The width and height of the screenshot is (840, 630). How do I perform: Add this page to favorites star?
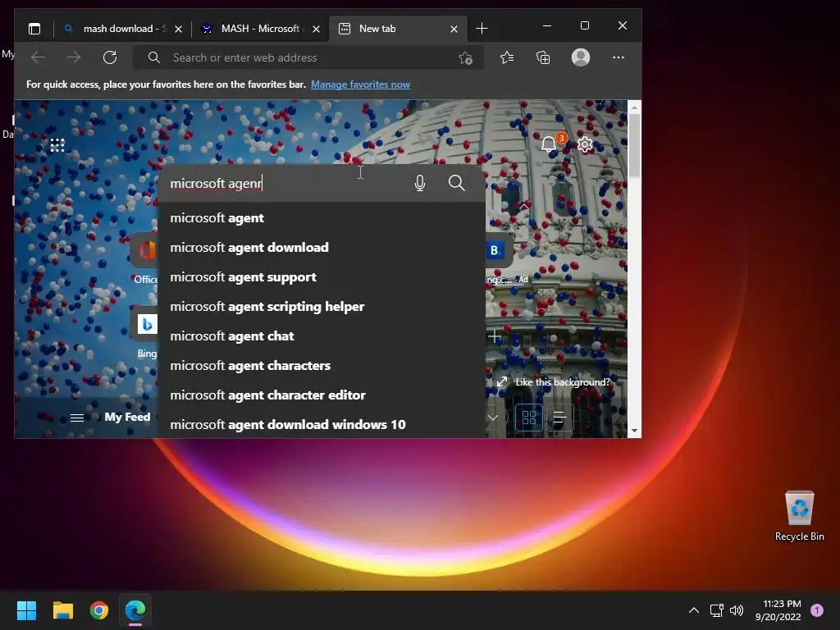[466, 57]
